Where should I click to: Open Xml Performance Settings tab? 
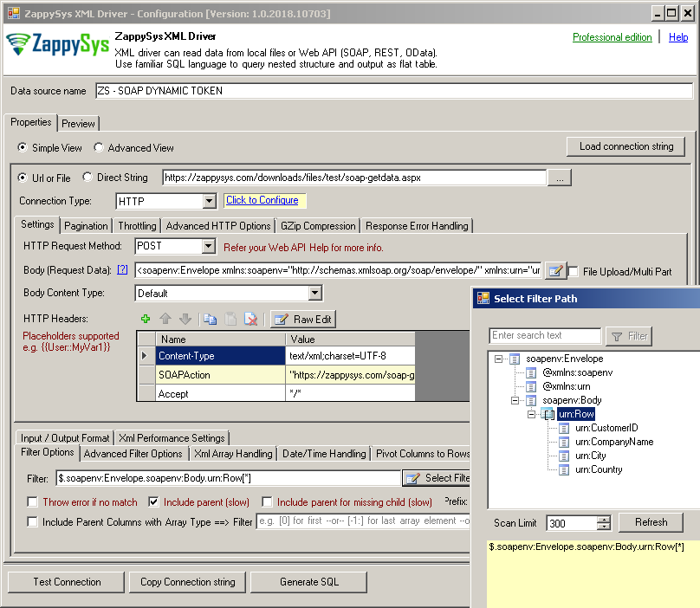(172, 438)
